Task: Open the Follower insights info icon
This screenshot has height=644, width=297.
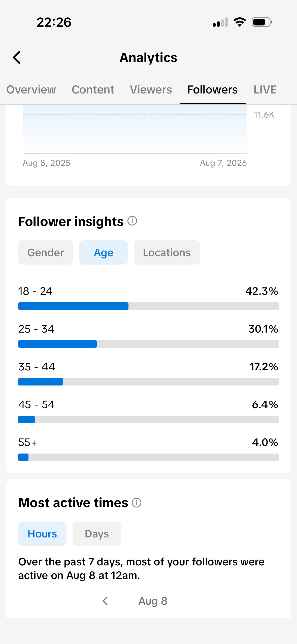Action: (132, 221)
